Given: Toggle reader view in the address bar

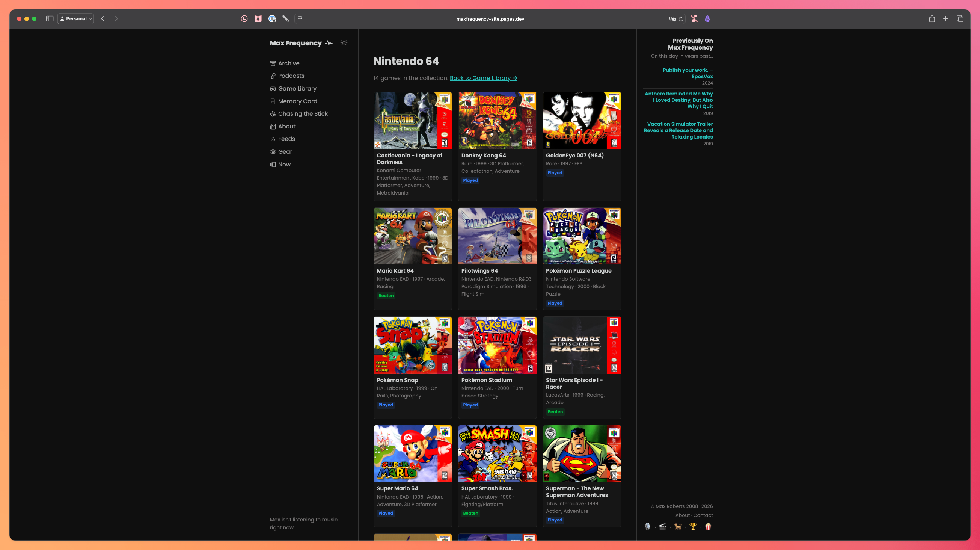Looking at the screenshot, I should pyautogui.click(x=300, y=19).
